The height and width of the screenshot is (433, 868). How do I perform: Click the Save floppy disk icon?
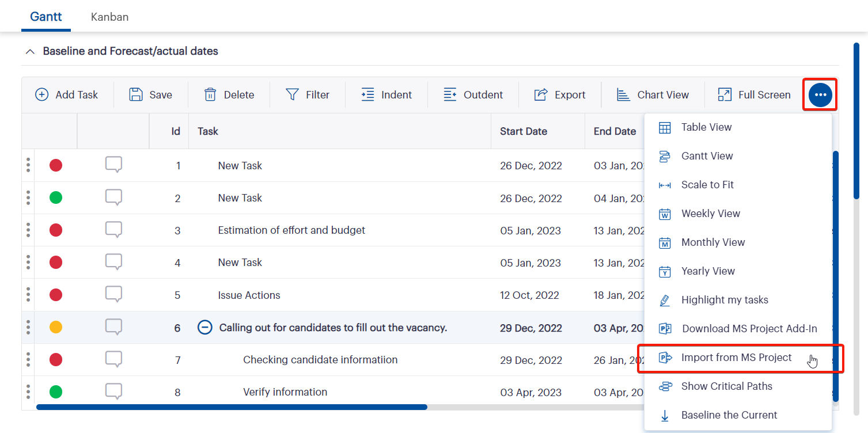[x=136, y=95]
